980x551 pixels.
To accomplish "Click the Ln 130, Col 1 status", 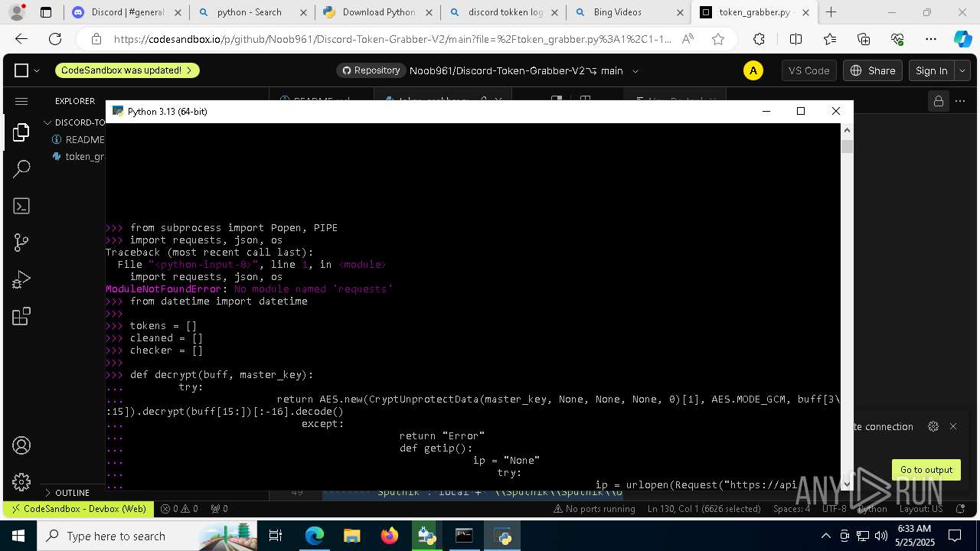I will 704,509.
